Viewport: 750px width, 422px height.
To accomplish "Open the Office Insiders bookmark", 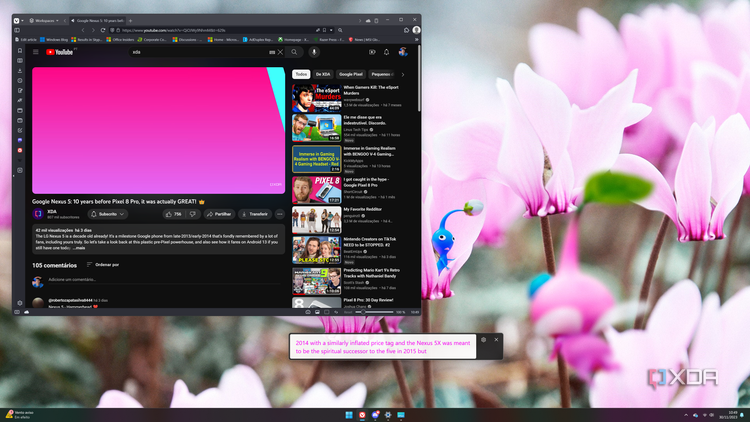I will coord(121,40).
